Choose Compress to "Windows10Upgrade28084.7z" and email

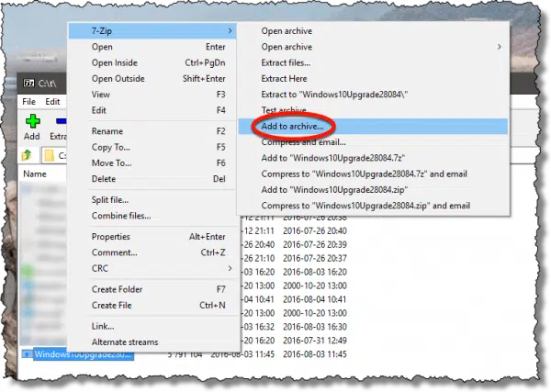pos(373,174)
